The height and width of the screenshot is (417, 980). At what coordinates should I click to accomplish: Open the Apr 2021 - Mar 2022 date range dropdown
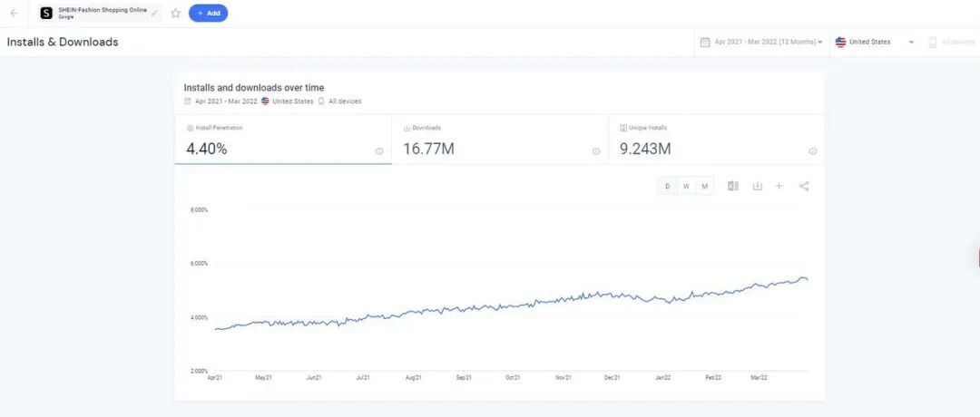(x=762, y=42)
